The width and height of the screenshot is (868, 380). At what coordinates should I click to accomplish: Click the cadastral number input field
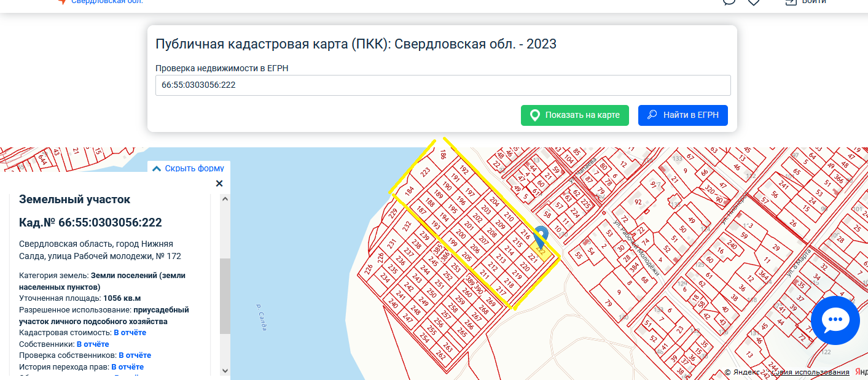[x=442, y=85]
